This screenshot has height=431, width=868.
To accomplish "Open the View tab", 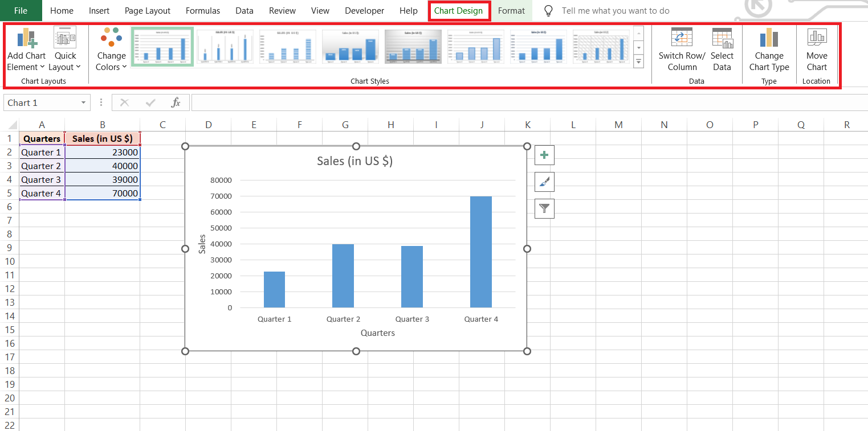I will click(320, 11).
